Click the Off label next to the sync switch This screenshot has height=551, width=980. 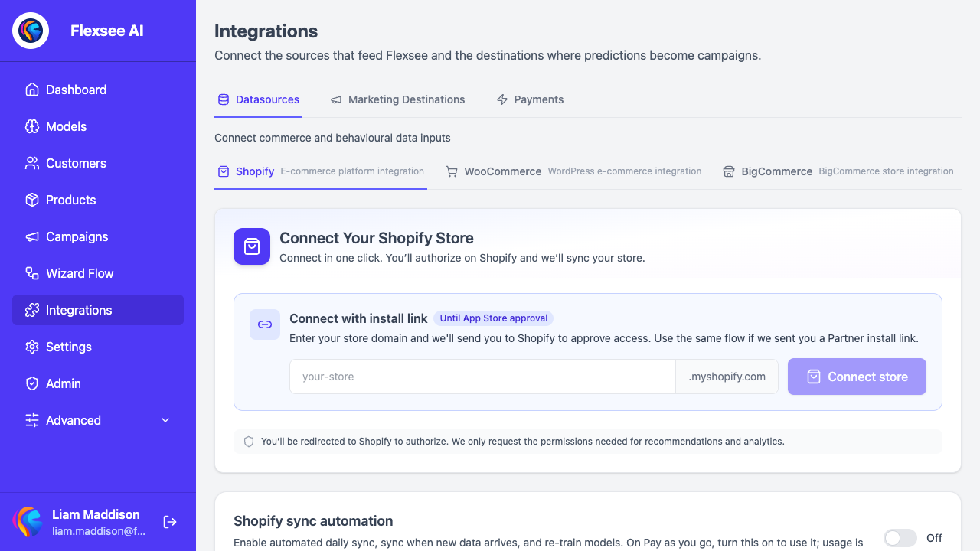[934, 538]
